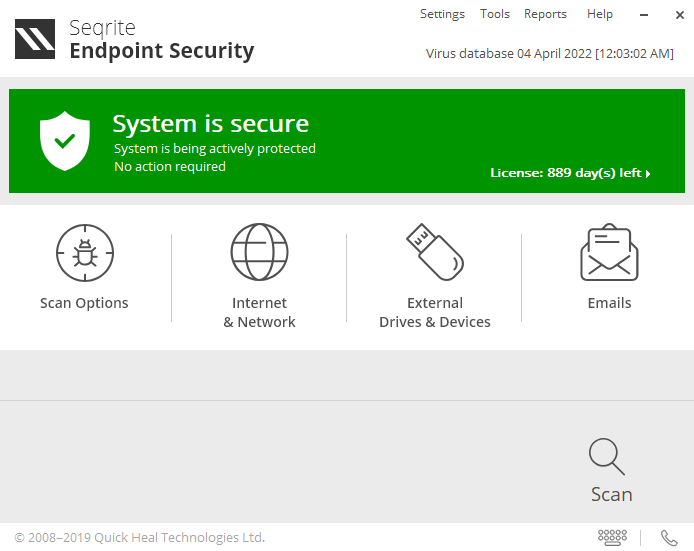Click the Scan magnifying glass icon
The width and height of the screenshot is (694, 551).
607,456
